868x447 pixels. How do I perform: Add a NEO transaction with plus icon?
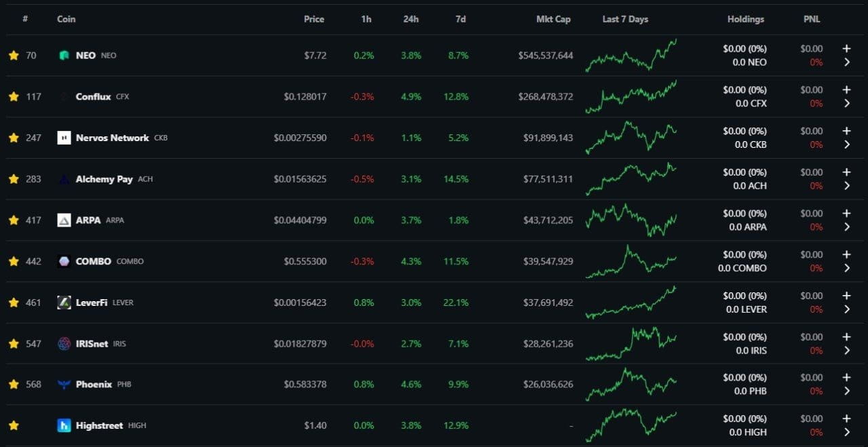846,49
